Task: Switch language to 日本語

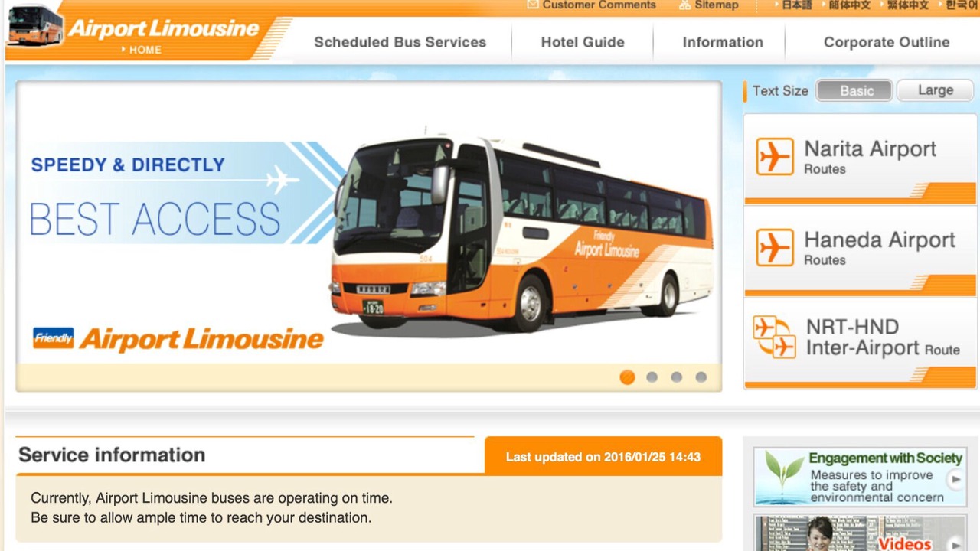Action: coord(796,5)
